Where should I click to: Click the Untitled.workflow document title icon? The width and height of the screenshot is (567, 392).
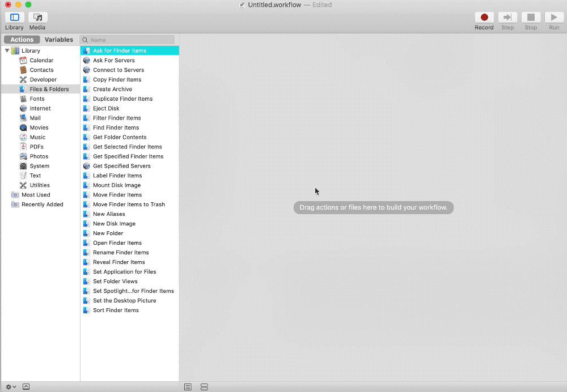pos(242,5)
